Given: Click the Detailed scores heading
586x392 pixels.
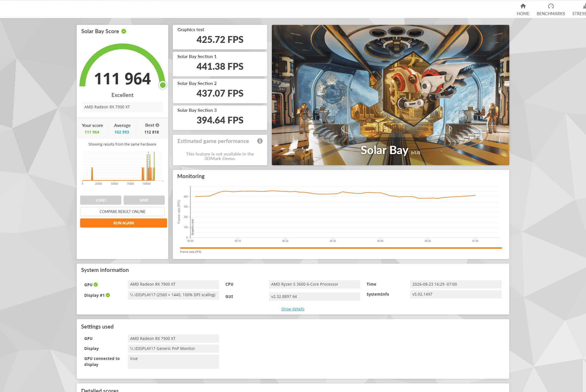Looking at the screenshot, I should pyautogui.click(x=100, y=390).
